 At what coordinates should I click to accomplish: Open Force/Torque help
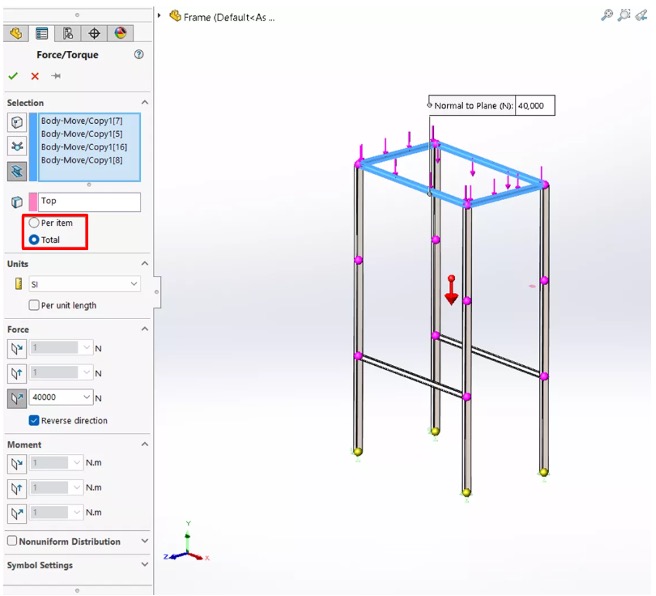[139, 54]
